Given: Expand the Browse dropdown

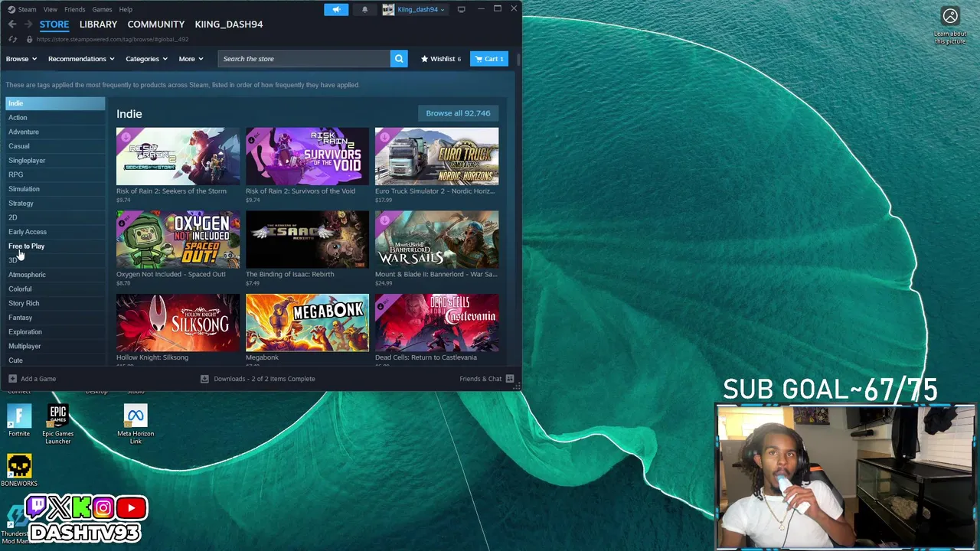Looking at the screenshot, I should point(21,59).
